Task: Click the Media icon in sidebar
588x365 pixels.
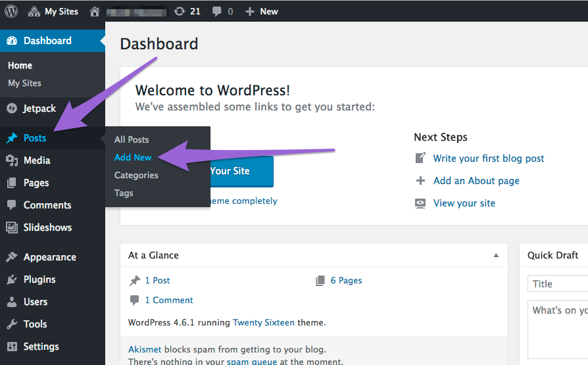Action: (x=12, y=160)
